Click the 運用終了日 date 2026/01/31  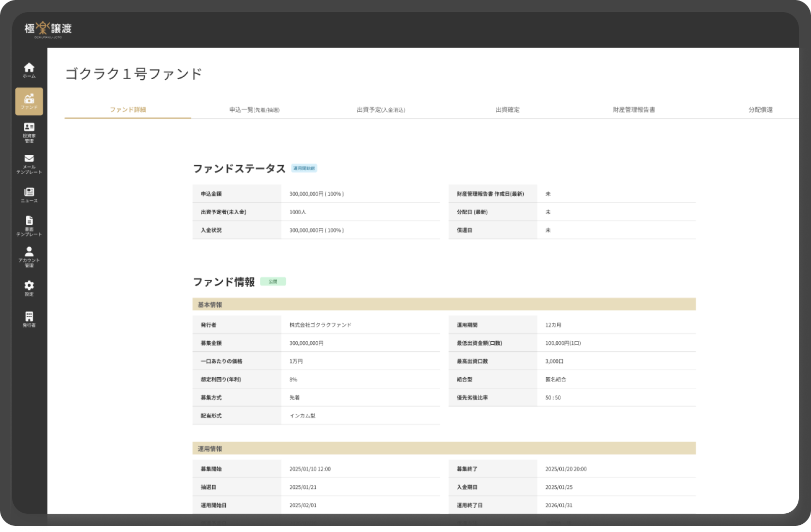tap(559, 506)
